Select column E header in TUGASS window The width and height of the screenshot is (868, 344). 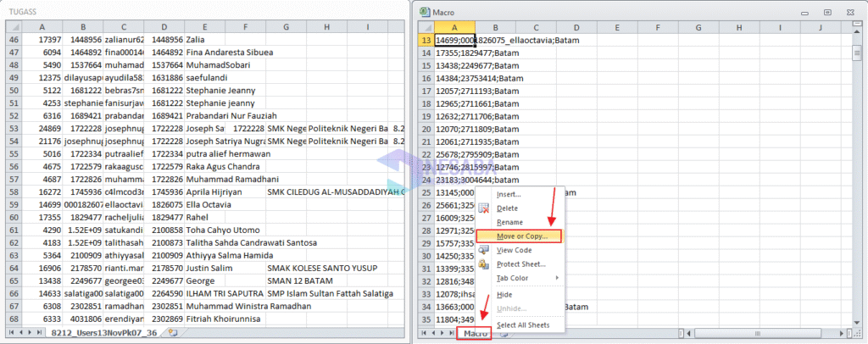coord(205,26)
